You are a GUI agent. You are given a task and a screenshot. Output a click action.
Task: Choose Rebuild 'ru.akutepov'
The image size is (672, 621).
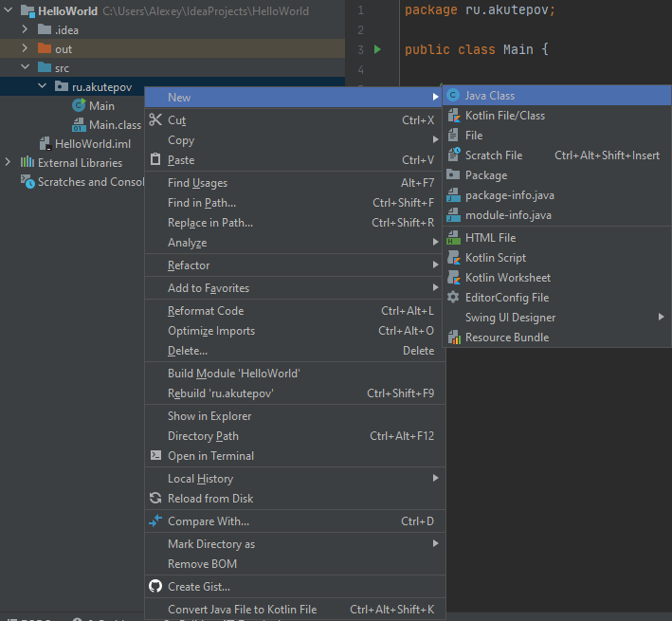pyautogui.click(x=296, y=393)
